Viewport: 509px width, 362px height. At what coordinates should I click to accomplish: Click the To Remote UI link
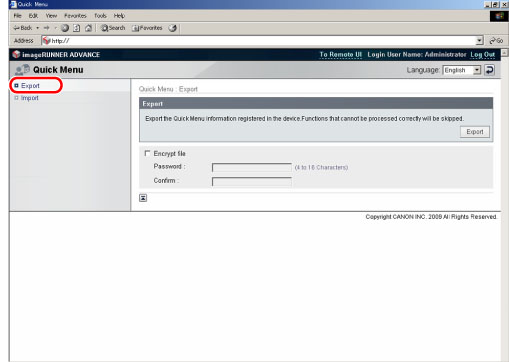[341, 54]
